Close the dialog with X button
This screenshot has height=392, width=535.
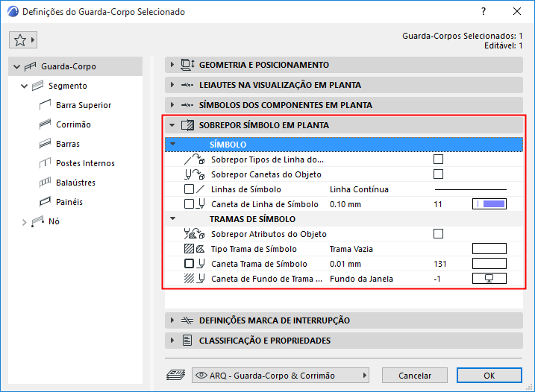(517, 12)
